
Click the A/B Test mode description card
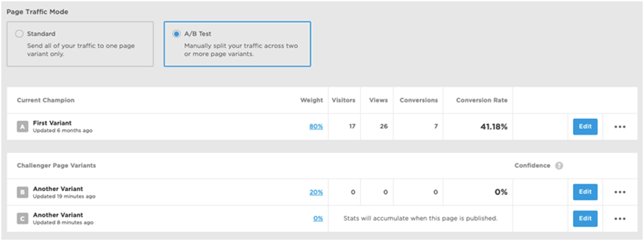(x=237, y=44)
